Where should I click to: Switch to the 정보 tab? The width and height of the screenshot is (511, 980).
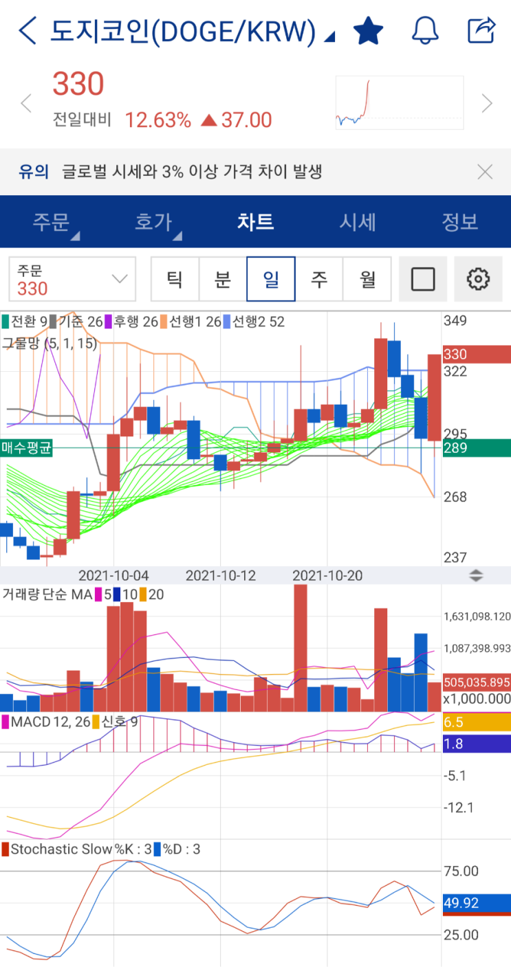pos(459,222)
